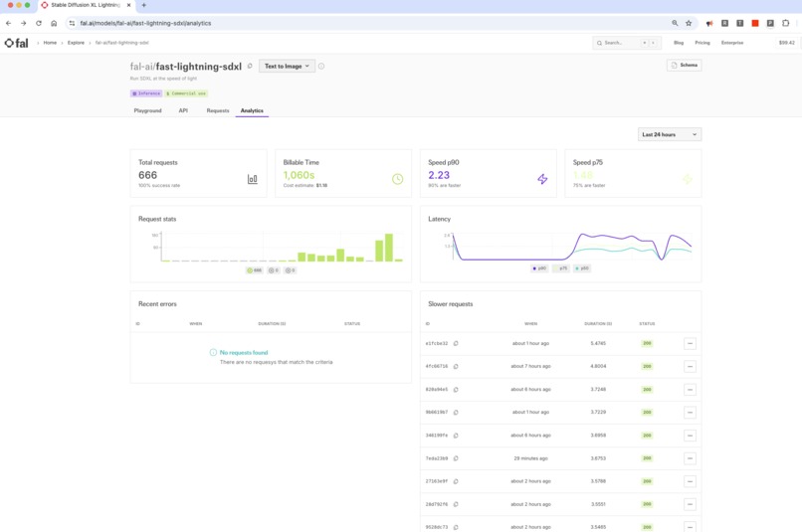Toggle the p50 series in Latency legend
Viewport: 802px width, 532px height.
[581, 268]
